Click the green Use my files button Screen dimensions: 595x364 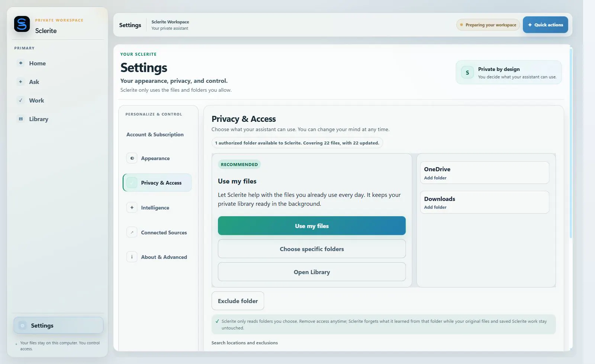312,226
